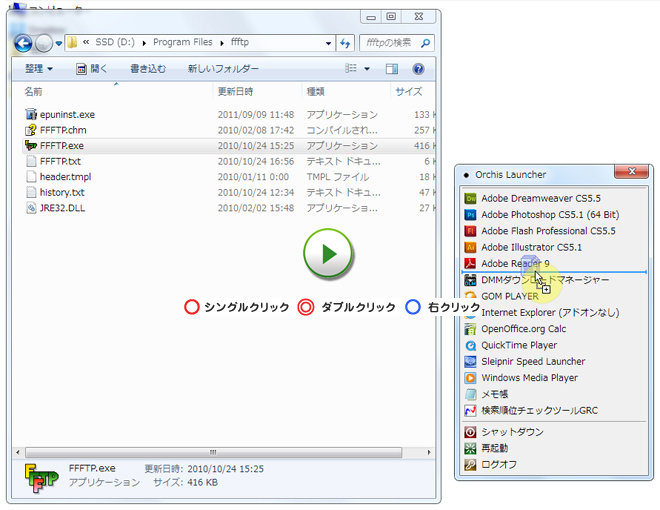Open recent locations arrow near forward button
This screenshot has height=510, width=660.
click(59, 43)
